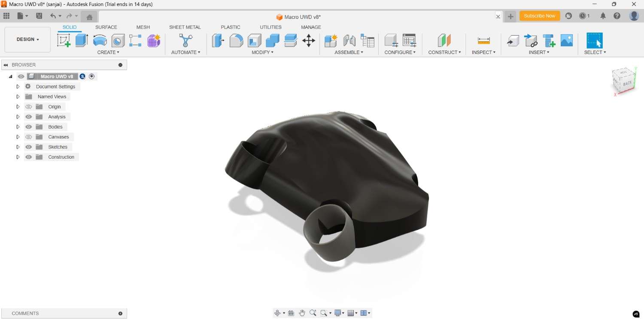Image resolution: width=644 pixels, height=319 pixels.
Task: Select the Create Sketch tool
Action: [x=64, y=41]
